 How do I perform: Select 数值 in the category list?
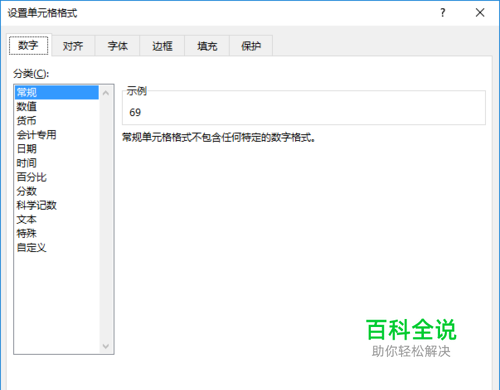point(57,107)
